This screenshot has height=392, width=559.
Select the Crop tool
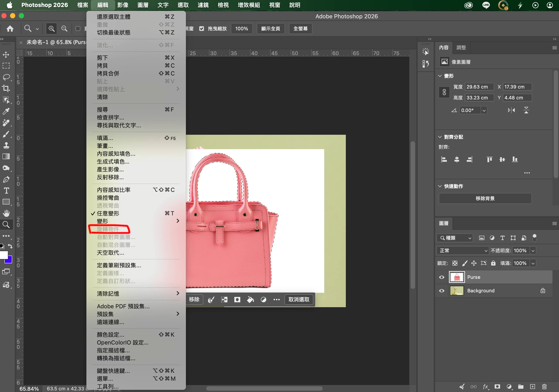[6, 88]
